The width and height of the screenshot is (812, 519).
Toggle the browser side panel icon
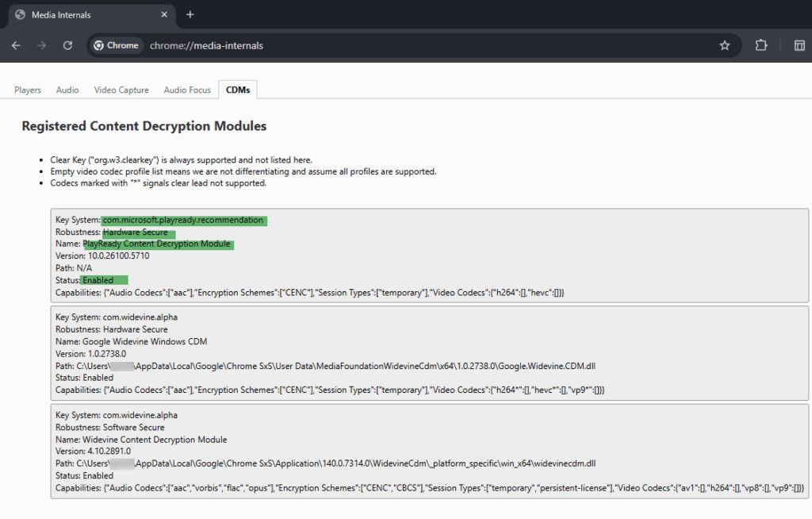pos(799,45)
